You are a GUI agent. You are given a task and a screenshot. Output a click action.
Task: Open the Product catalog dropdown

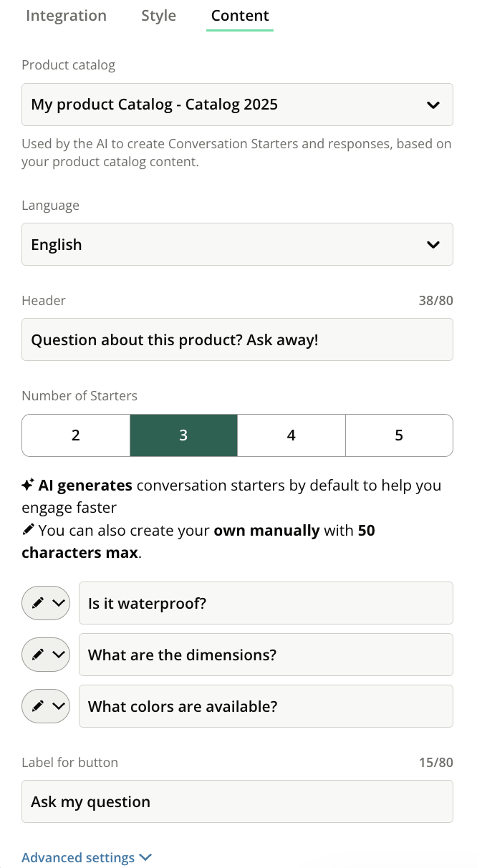tap(237, 105)
